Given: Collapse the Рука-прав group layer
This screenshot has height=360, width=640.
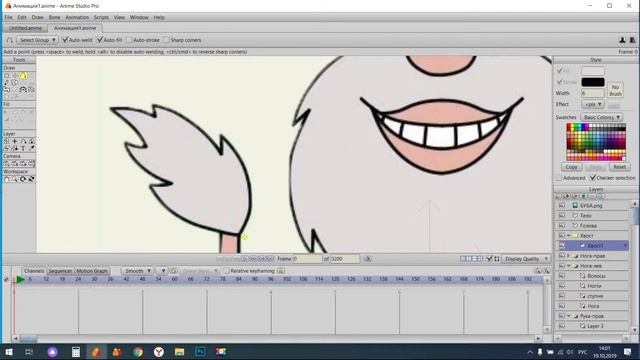Looking at the screenshot, I should click(569, 316).
